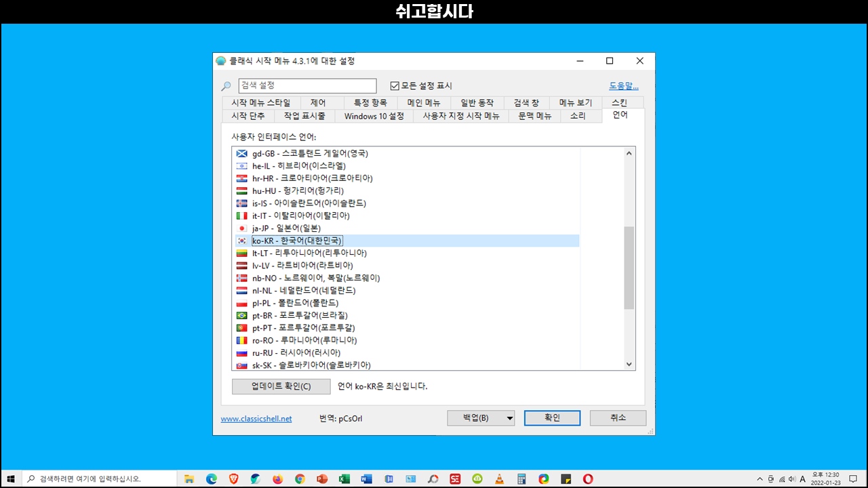Click the volume icon in system tray

click(791, 479)
